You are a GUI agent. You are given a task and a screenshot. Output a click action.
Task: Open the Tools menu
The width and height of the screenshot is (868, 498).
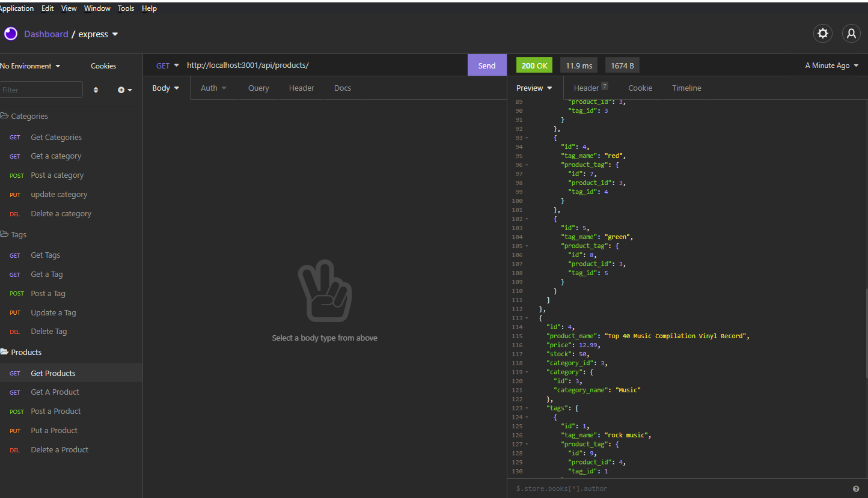pos(126,8)
